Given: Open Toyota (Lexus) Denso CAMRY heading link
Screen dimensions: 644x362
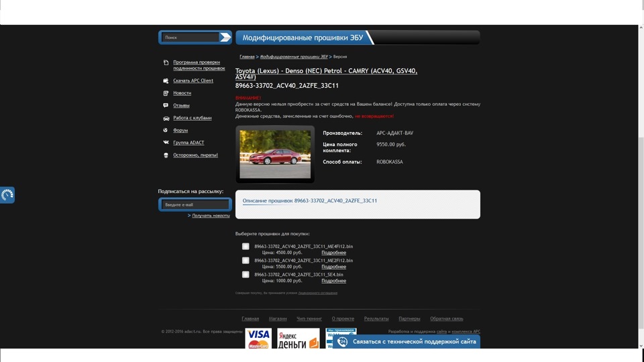Looking at the screenshot, I should [x=326, y=74].
